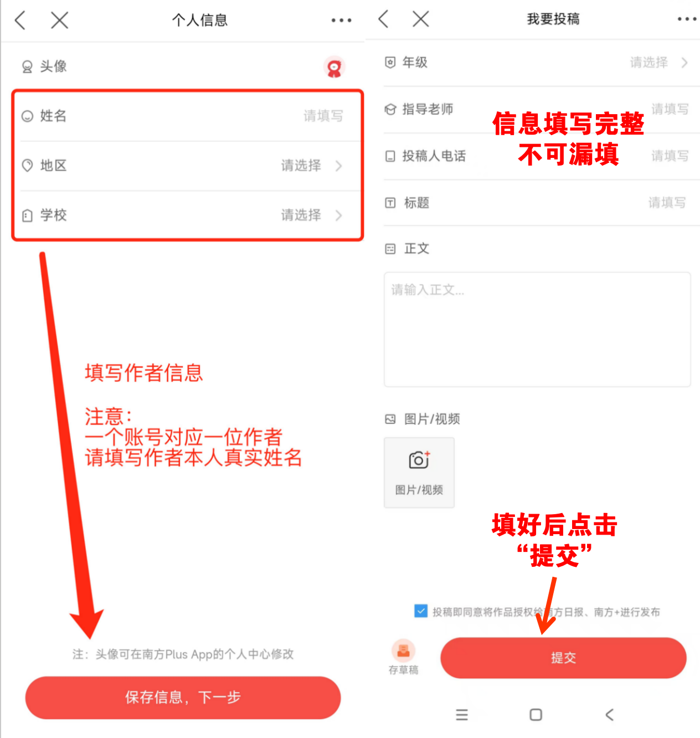The height and width of the screenshot is (738, 700).
Task: Close the 个人信息 page with the X icon
Action: 59,20
